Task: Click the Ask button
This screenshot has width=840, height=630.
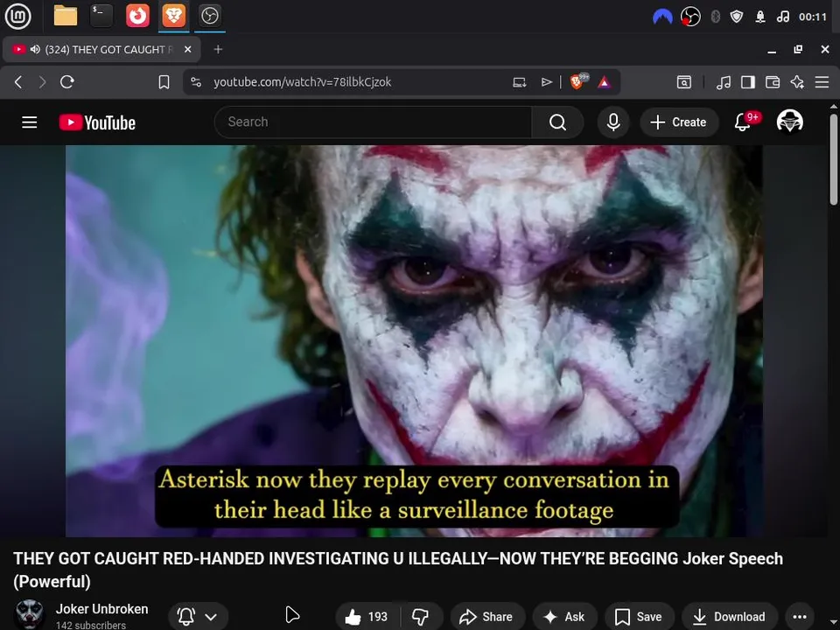Action: coord(564,617)
